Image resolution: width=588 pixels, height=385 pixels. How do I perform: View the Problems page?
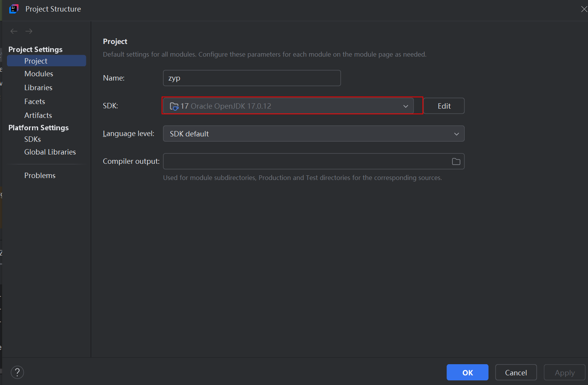tap(40, 175)
